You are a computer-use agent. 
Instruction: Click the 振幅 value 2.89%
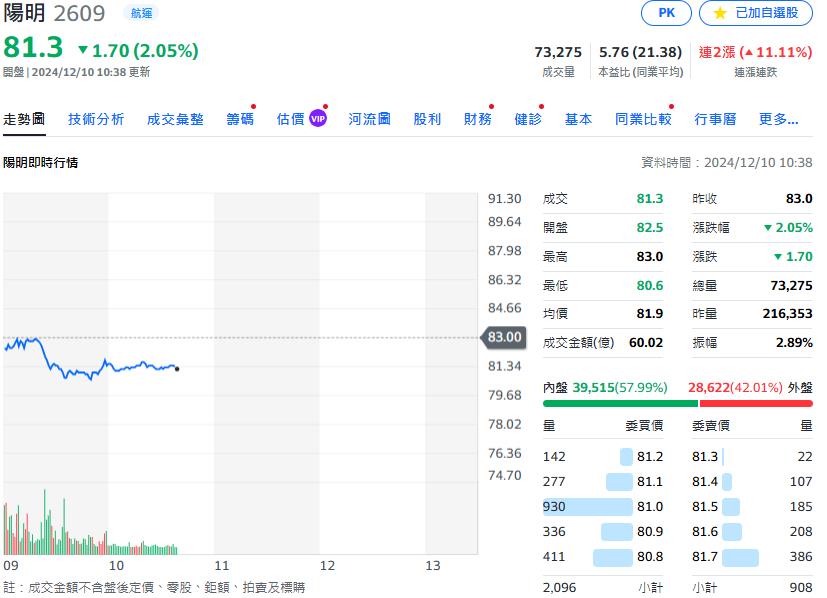(794, 343)
